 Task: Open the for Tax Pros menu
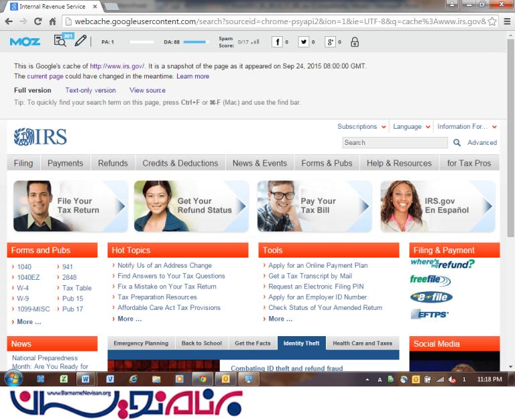469,163
